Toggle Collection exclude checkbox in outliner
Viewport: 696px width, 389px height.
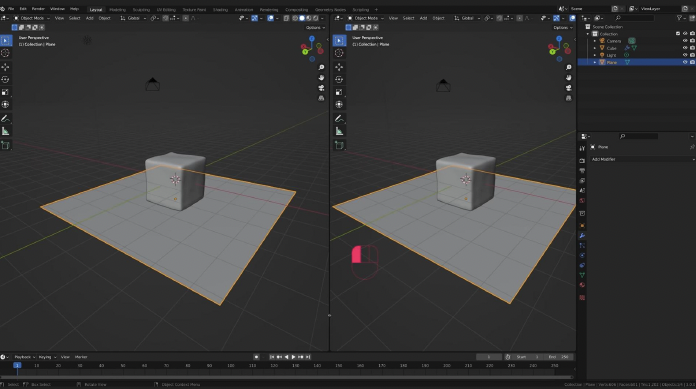click(678, 34)
